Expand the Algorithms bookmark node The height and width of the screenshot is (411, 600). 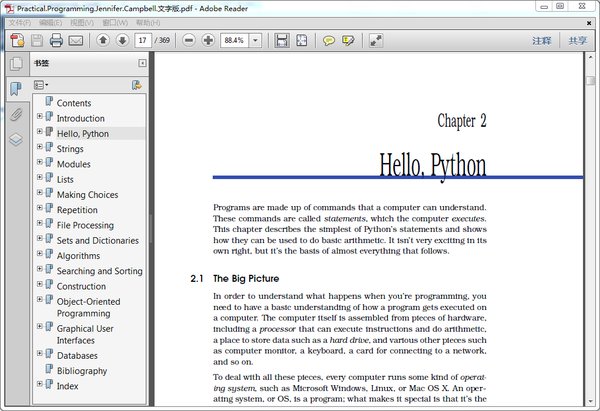click(x=40, y=255)
